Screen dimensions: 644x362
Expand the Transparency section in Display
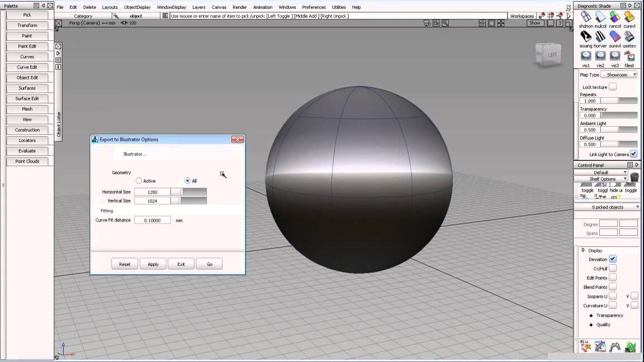click(591, 316)
